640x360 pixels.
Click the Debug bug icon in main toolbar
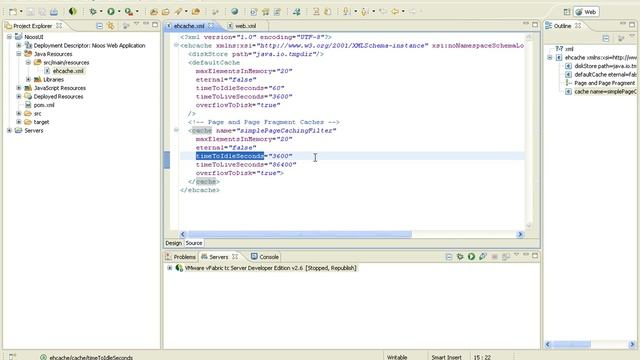pos(93,12)
